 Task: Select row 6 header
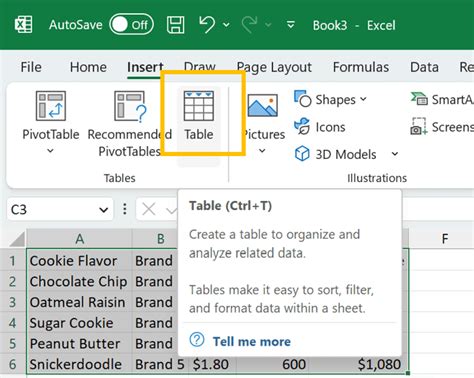pos(13,364)
